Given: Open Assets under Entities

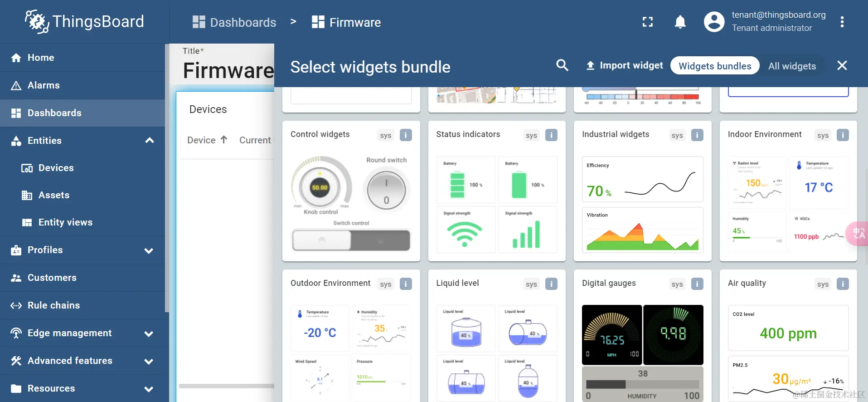Looking at the screenshot, I should pos(82,195).
